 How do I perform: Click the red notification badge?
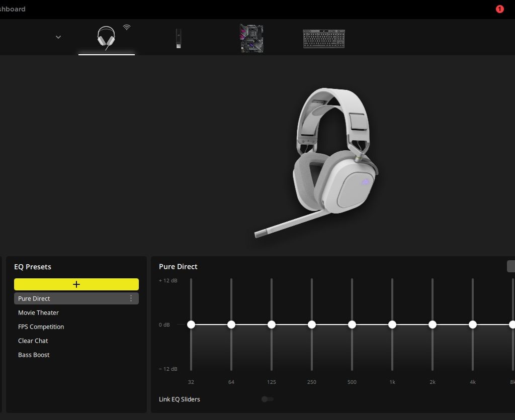499,9
